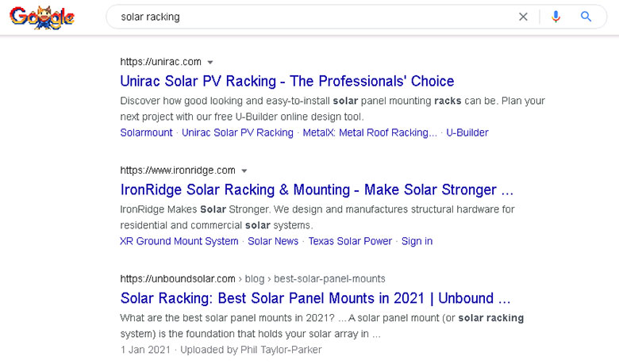Click the https://unirac.com URL text

pos(160,62)
